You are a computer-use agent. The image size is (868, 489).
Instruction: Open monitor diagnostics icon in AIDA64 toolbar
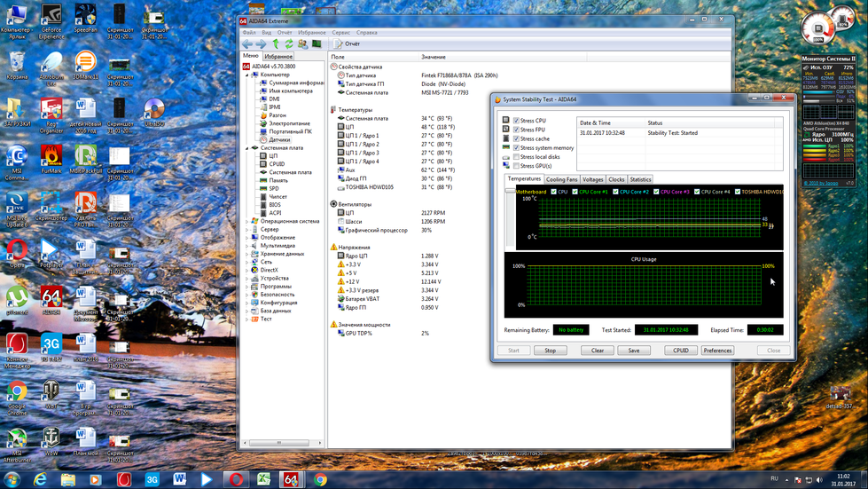click(317, 43)
